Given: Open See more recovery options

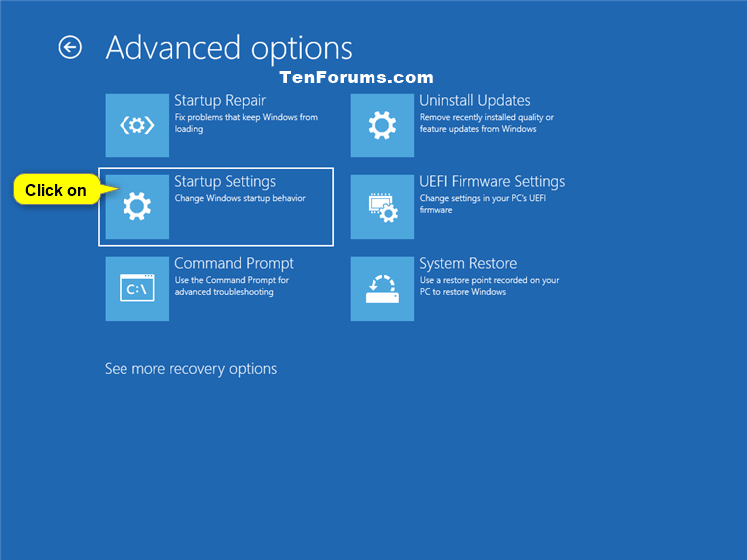Looking at the screenshot, I should click(190, 369).
